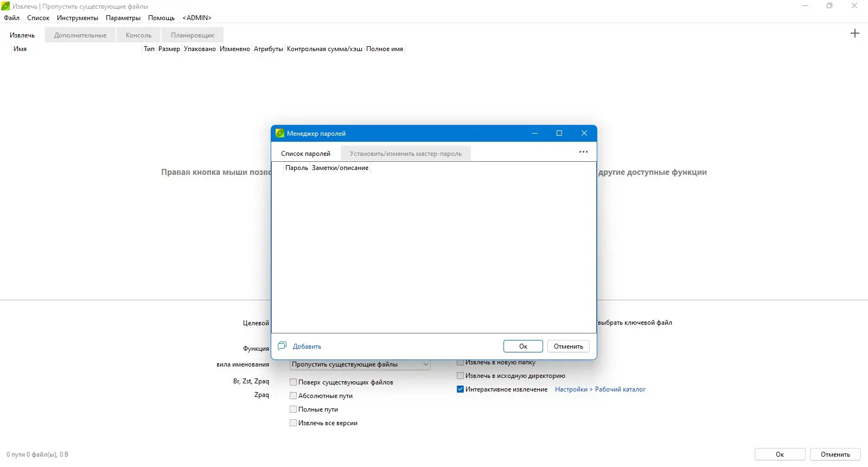The height and width of the screenshot is (467, 868).
Task: Select the Список паролей tab
Action: pyautogui.click(x=305, y=154)
